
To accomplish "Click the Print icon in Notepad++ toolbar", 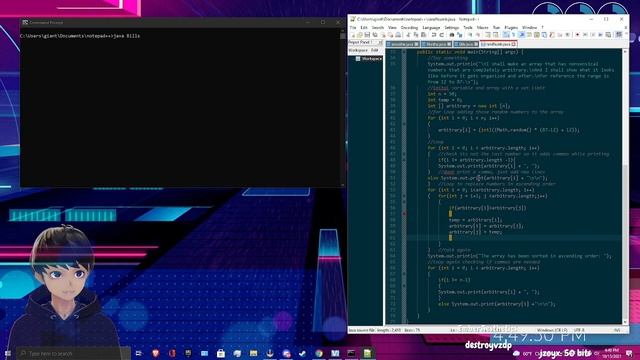I will 398,35.
